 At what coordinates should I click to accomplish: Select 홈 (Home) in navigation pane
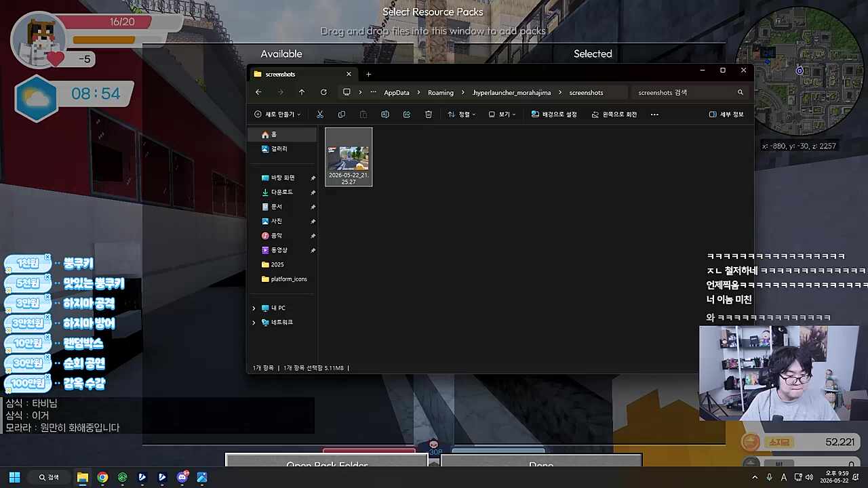[282, 135]
